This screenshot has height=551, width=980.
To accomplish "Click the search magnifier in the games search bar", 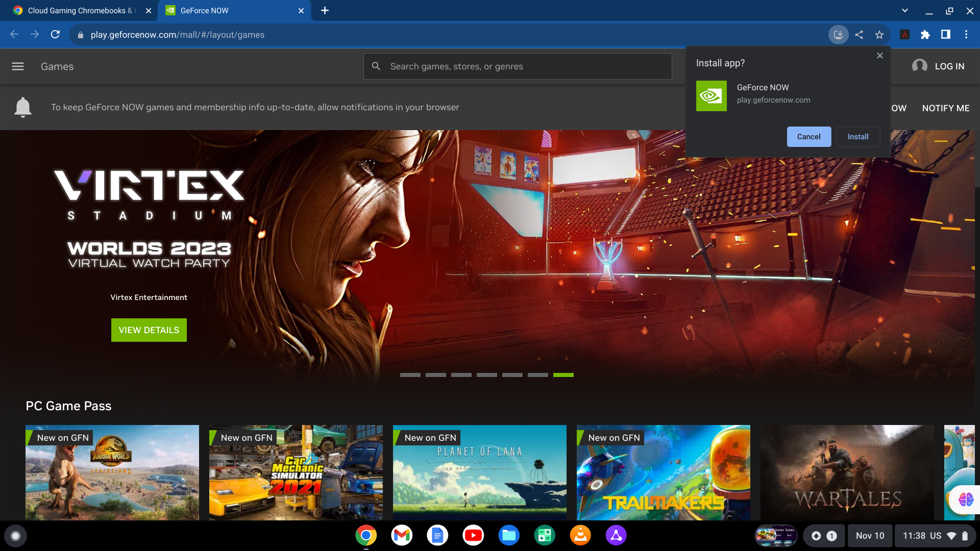I will click(x=376, y=66).
